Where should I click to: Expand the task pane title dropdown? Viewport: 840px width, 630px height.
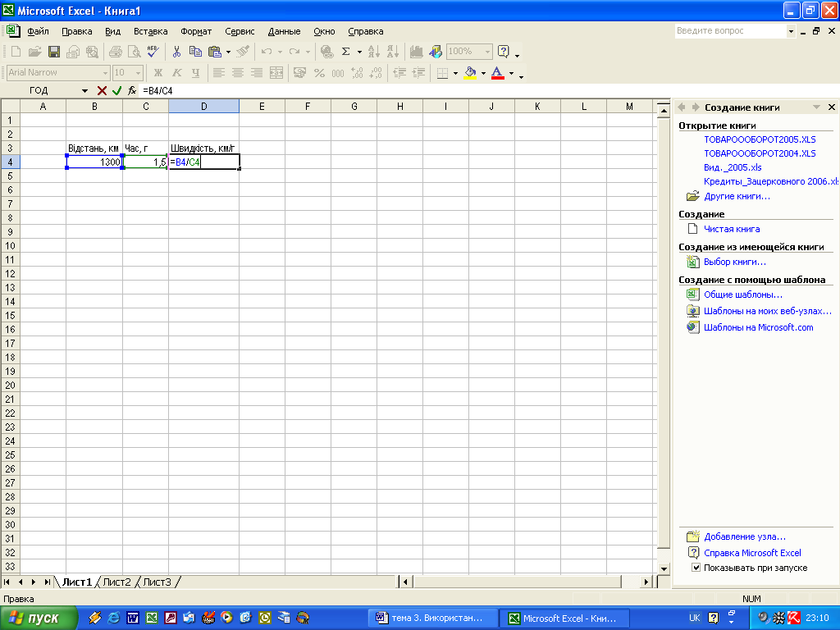click(x=816, y=107)
